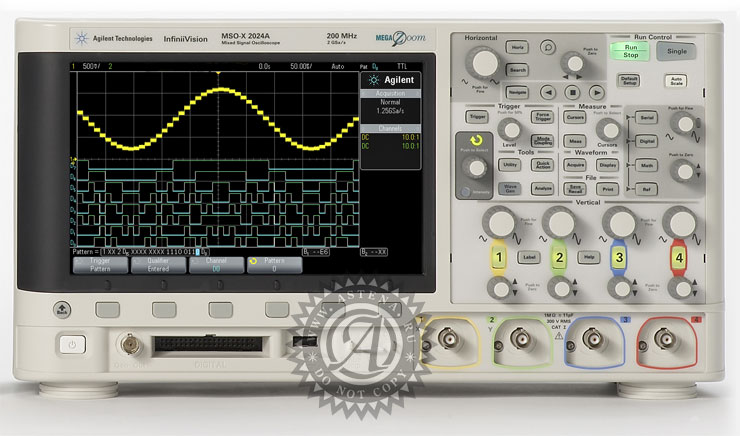Toggle yellow channel 1 key
This screenshot has width=740, height=436.
[499, 257]
